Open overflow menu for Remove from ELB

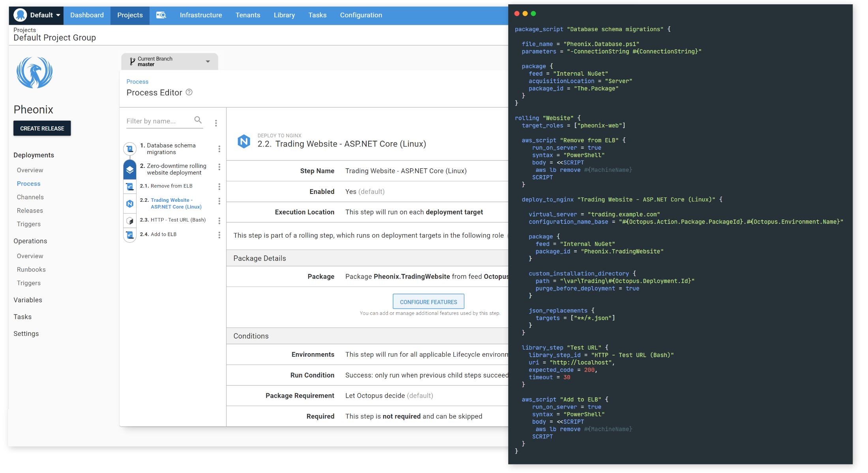click(219, 186)
